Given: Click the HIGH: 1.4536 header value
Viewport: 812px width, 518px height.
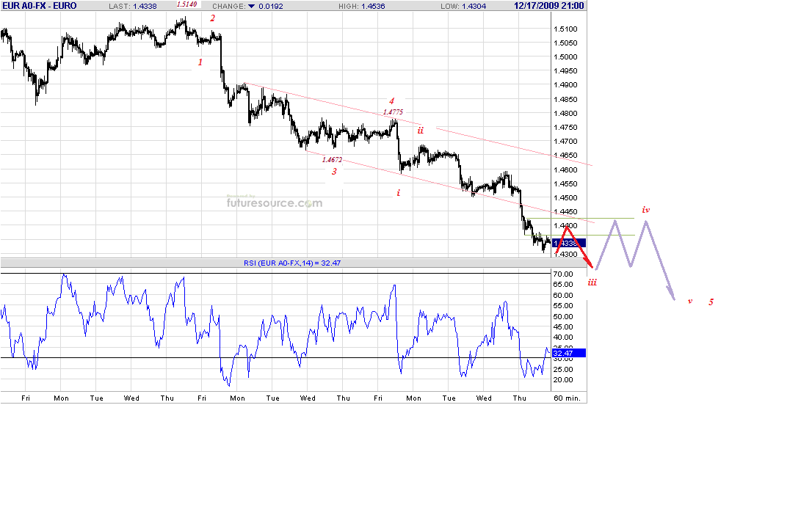Looking at the screenshot, I should tap(361, 6).
